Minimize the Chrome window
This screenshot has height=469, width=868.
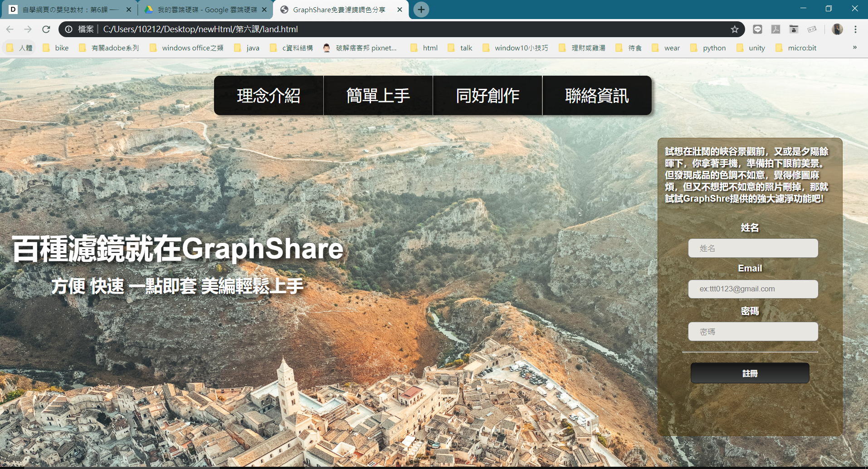coord(803,8)
